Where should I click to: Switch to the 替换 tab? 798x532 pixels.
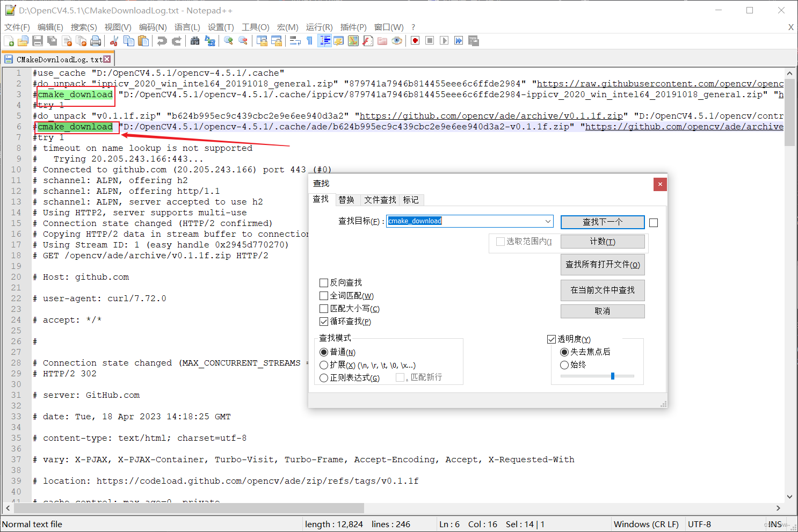point(346,200)
